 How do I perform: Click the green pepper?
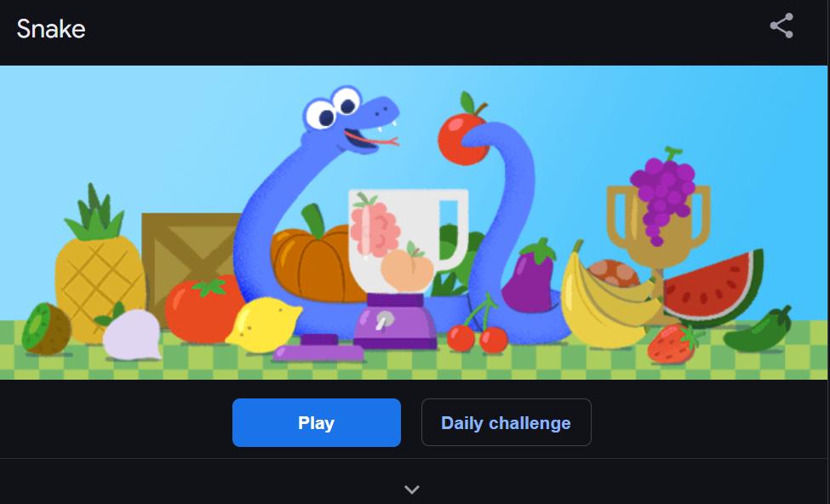pos(758,331)
